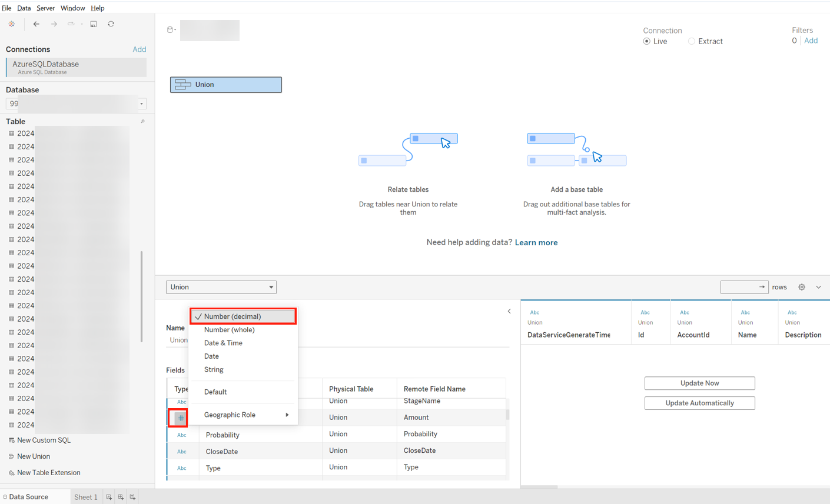Click the Update Now button
Viewport: 830px width, 504px height.
pyautogui.click(x=699, y=383)
